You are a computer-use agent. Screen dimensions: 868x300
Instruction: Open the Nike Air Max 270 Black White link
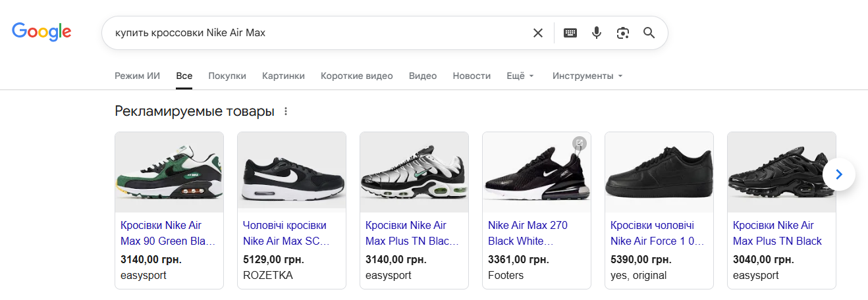tap(528, 233)
